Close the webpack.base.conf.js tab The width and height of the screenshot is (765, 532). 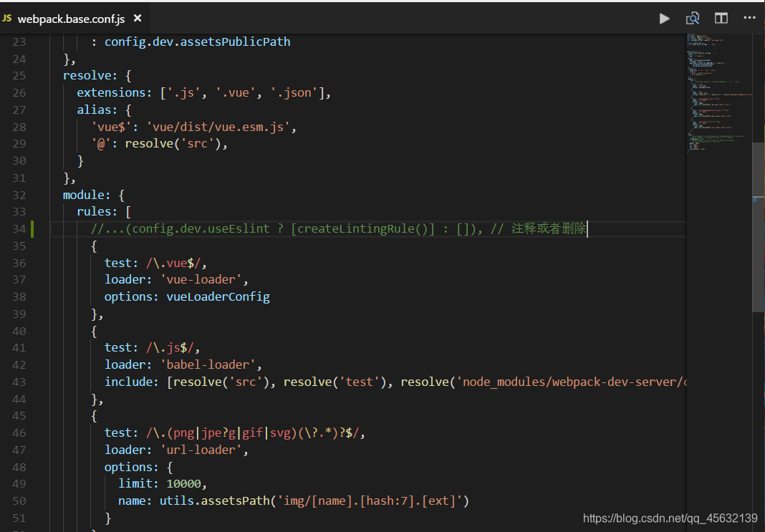click(x=138, y=18)
